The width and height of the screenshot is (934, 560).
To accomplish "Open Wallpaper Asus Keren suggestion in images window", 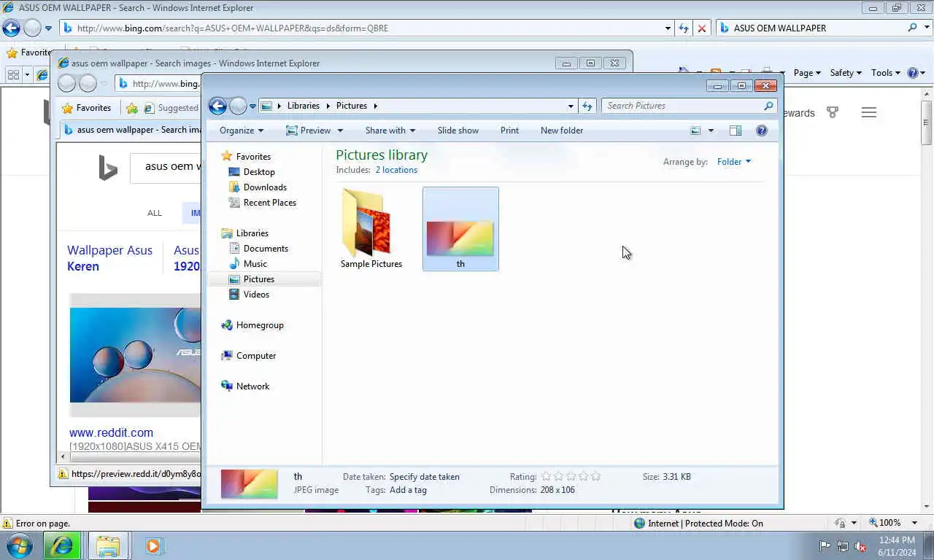I will click(x=109, y=258).
